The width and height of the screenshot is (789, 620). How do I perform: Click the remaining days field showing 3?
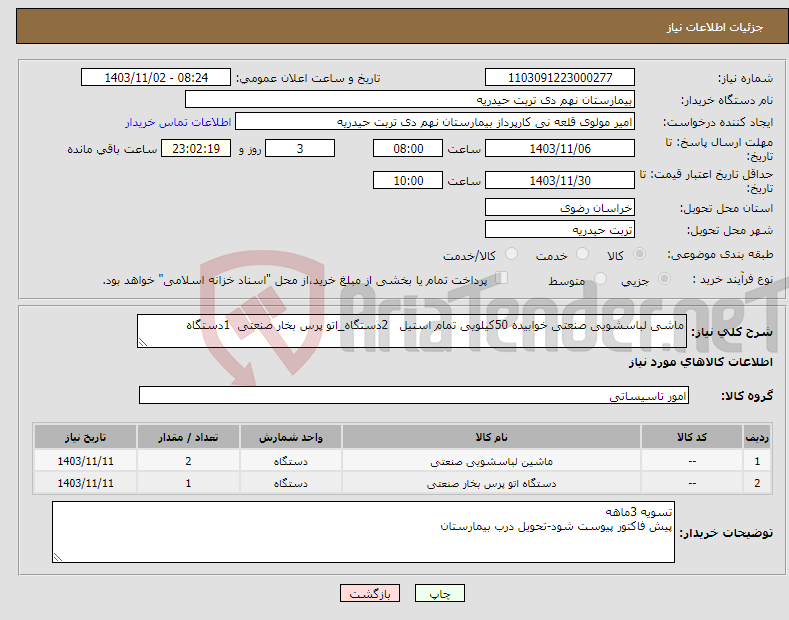(x=300, y=148)
